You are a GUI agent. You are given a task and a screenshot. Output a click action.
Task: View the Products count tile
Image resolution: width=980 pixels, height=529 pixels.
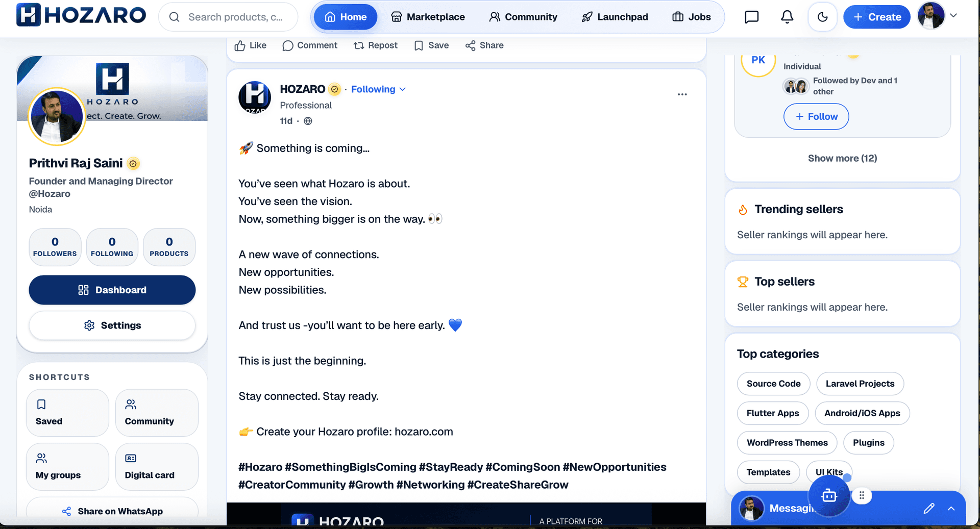tap(169, 247)
